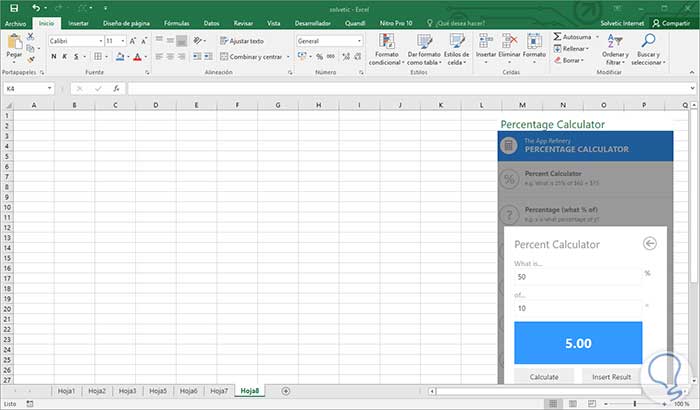This screenshot has height=410, width=700.
Task: Click the insert function fx icon
Action: coord(116,88)
